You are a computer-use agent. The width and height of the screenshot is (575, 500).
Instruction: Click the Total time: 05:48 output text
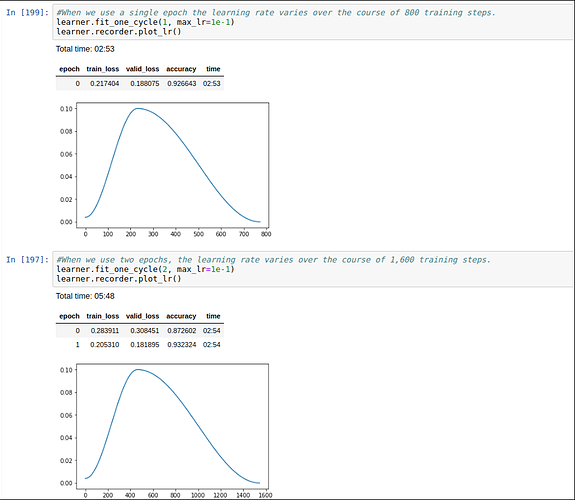click(85, 296)
